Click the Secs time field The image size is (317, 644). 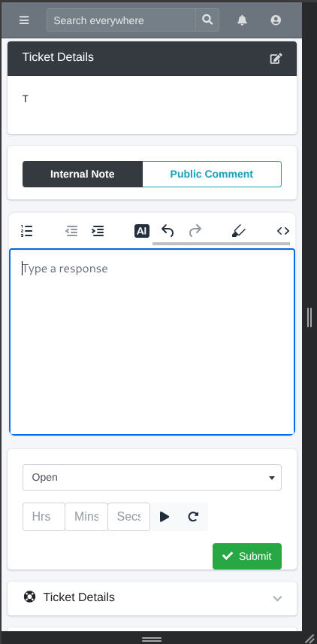point(128,517)
